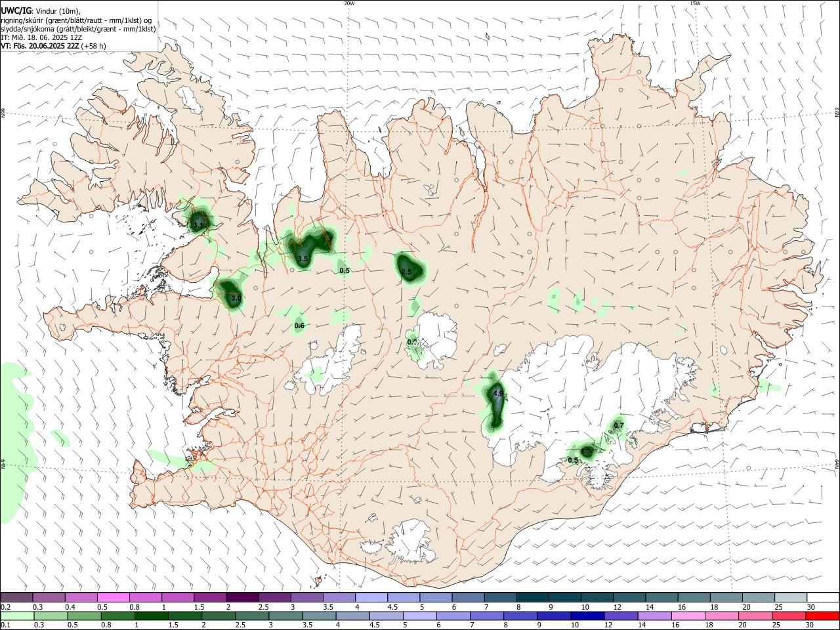840x630 pixels.
Task: Click the 3.1 precipitation value on the map
Action: tap(198, 224)
